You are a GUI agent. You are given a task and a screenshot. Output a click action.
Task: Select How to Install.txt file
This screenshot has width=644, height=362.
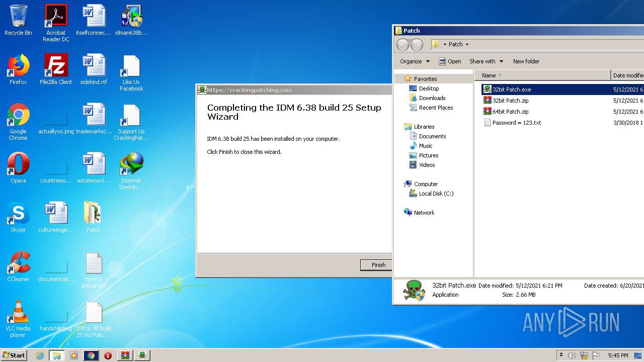(94, 269)
